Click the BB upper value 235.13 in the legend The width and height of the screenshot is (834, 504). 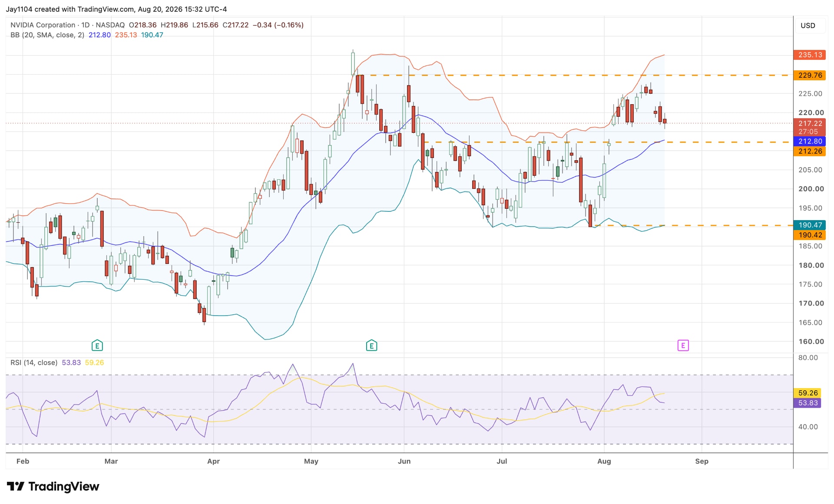[126, 35]
